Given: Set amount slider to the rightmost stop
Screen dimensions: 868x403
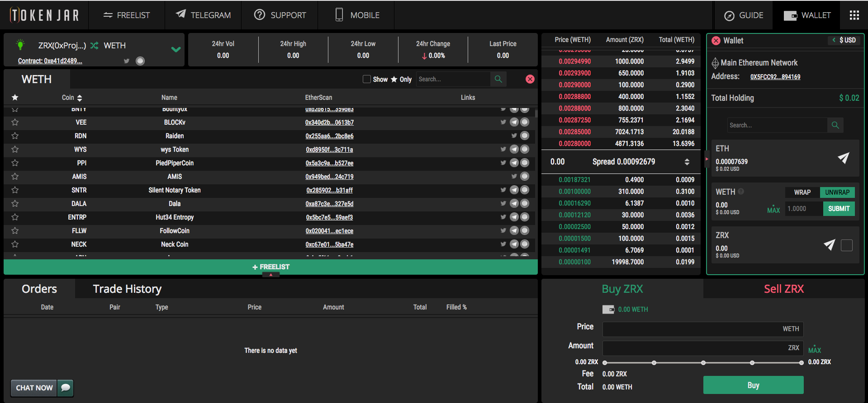Looking at the screenshot, I should coord(802,363).
